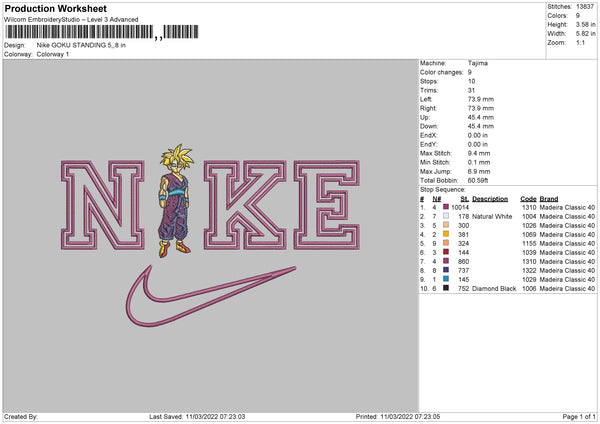600x424 pixels.
Task: Click the EndX value 0.00 in
Action: click(478, 135)
